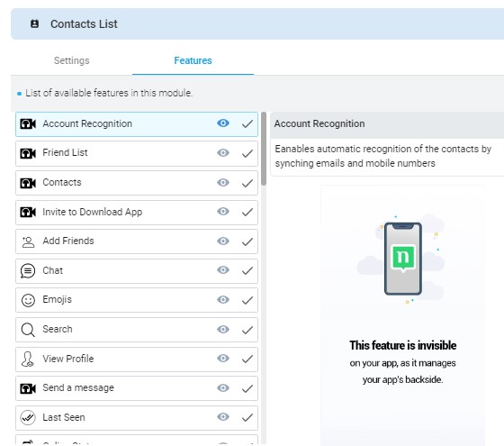Click the Friend List camera icon
This screenshot has height=446, width=504.
(x=28, y=153)
